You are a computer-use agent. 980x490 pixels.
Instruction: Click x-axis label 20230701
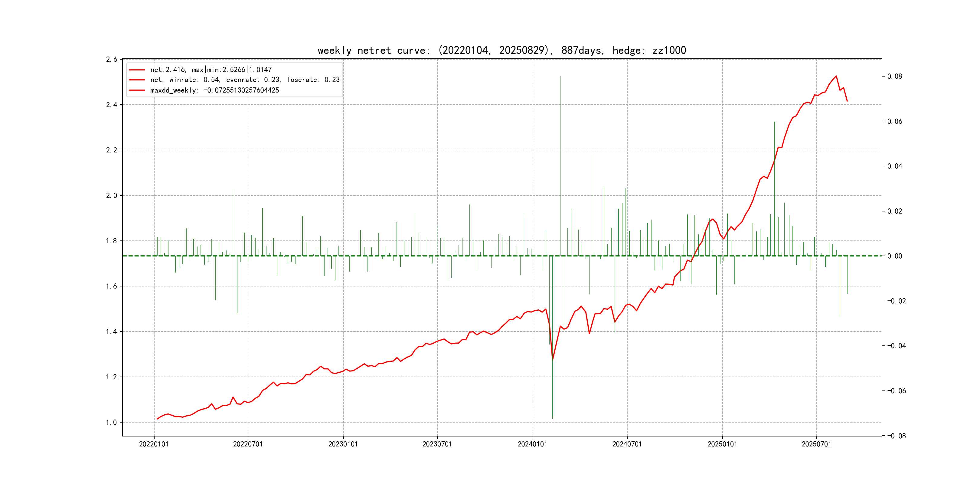pyautogui.click(x=437, y=444)
